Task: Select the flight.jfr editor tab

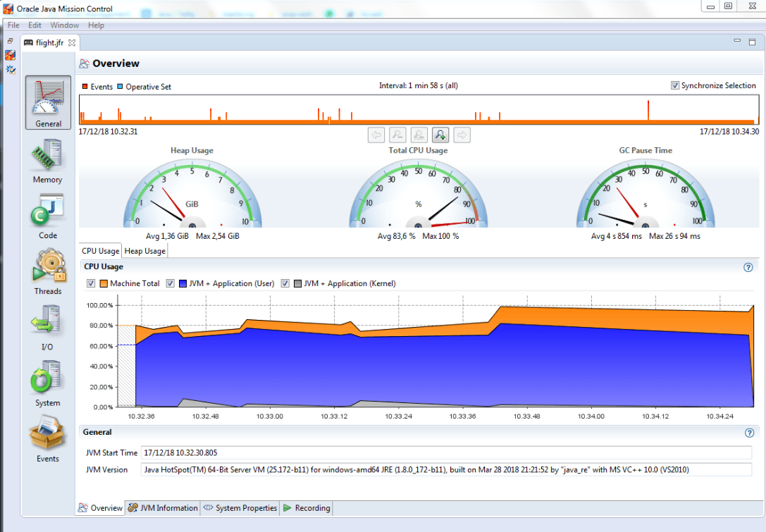Action: point(49,42)
